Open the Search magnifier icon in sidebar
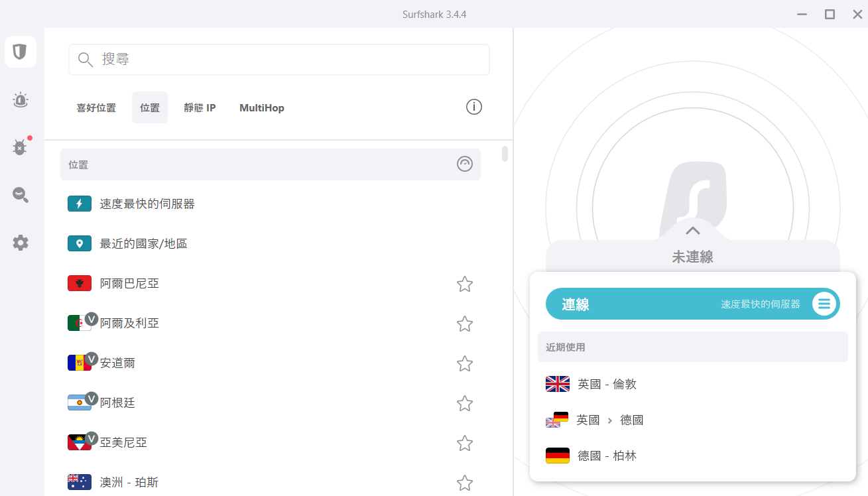This screenshot has width=868, height=496. click(21, 195)
